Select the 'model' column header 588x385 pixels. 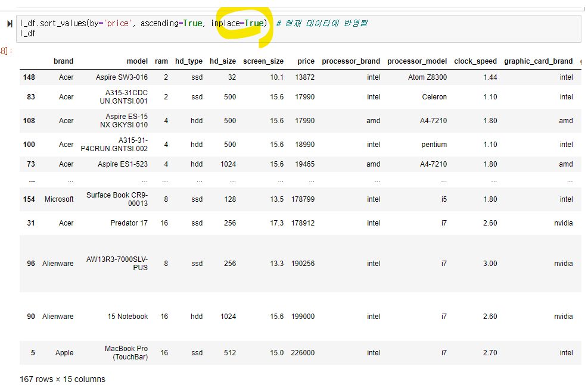pyautogui.click(x=137, y=61)
